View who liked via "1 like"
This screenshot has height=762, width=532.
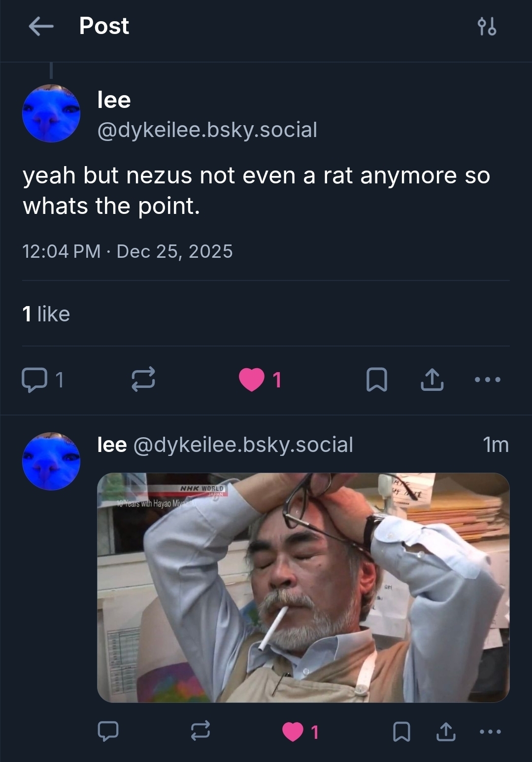46,314
